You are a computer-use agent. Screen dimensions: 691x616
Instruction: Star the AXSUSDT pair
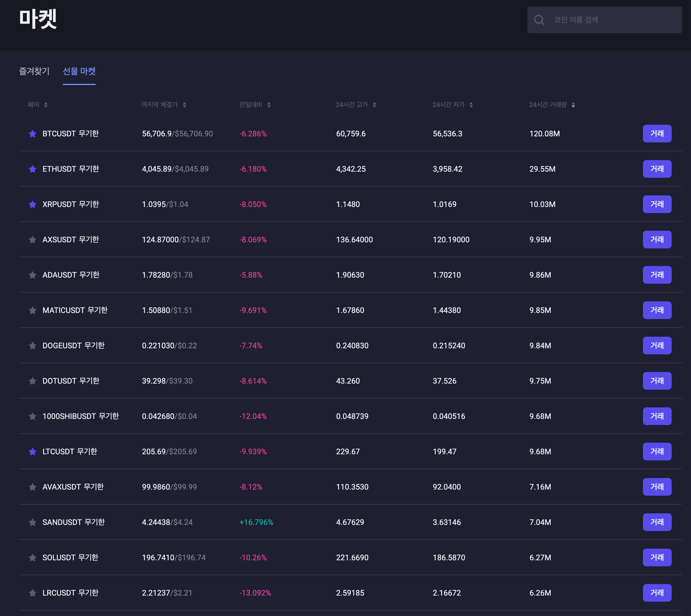[33, 240]
